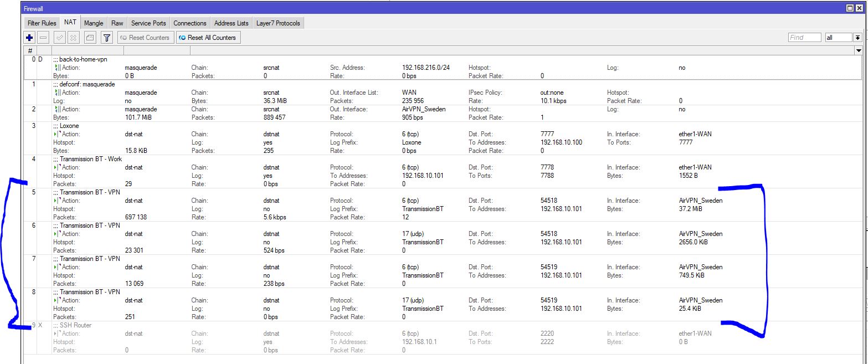The image size is (868, 364).
Task: Click dst-nat action icon of Loxone rule
Action: pos(57,134)
